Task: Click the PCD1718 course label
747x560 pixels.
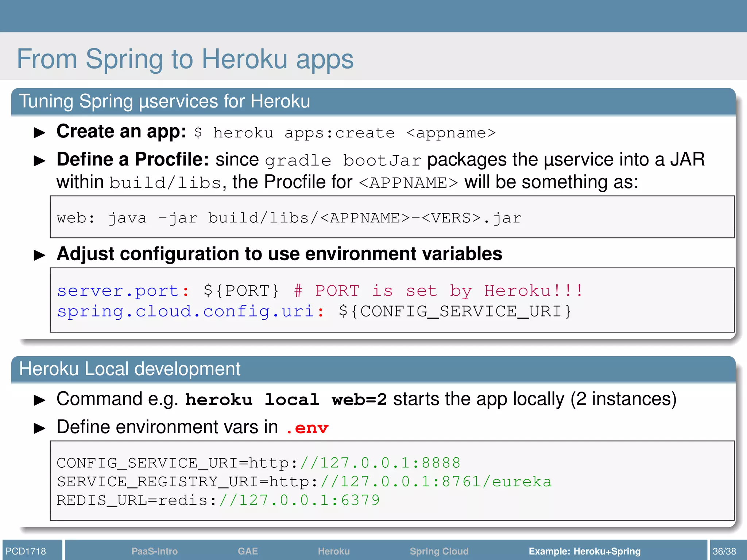Action: 26,551
